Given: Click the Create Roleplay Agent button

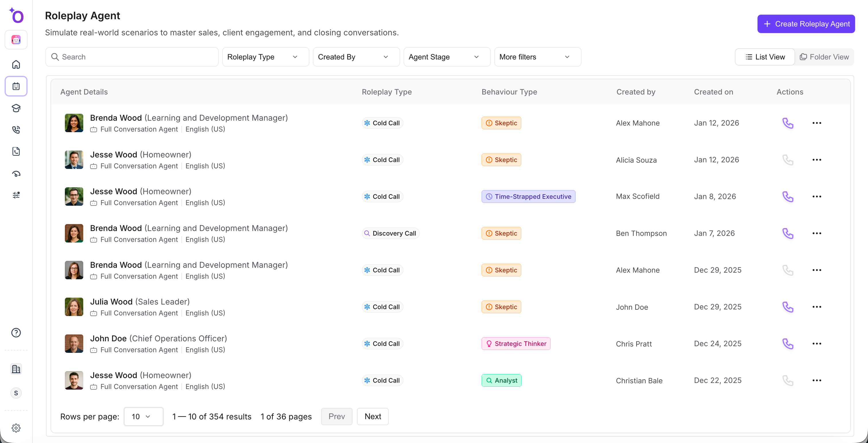Looking at the screenshot, I should point(806,24).
